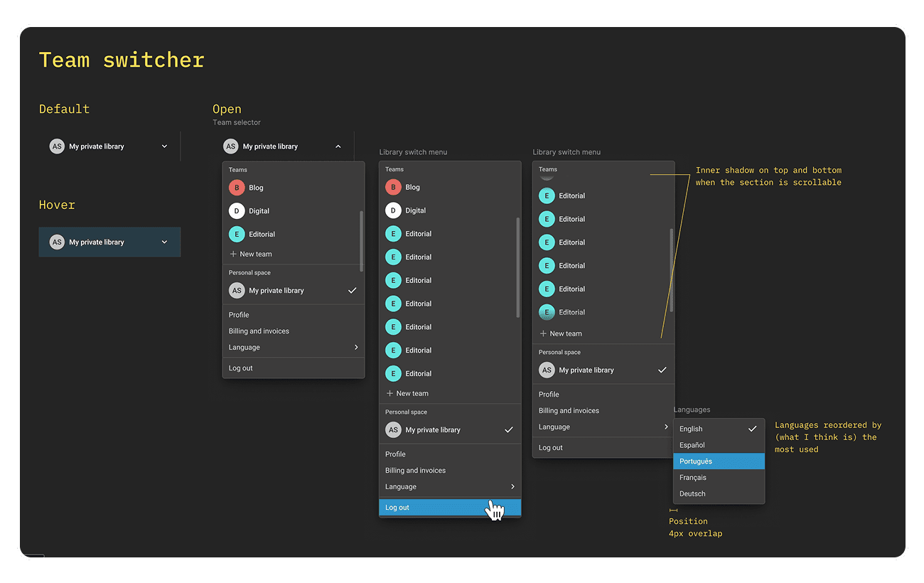Click the AS avatar under Personal space in the Open-state menu
Image resolution: width=924 pixels, height=583 pixels.
[237, 291]
